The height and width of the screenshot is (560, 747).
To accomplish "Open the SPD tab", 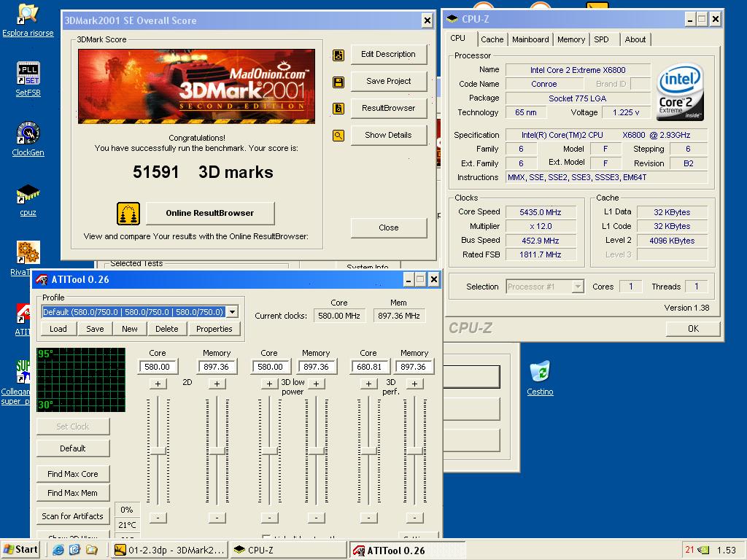I will 601,39.
